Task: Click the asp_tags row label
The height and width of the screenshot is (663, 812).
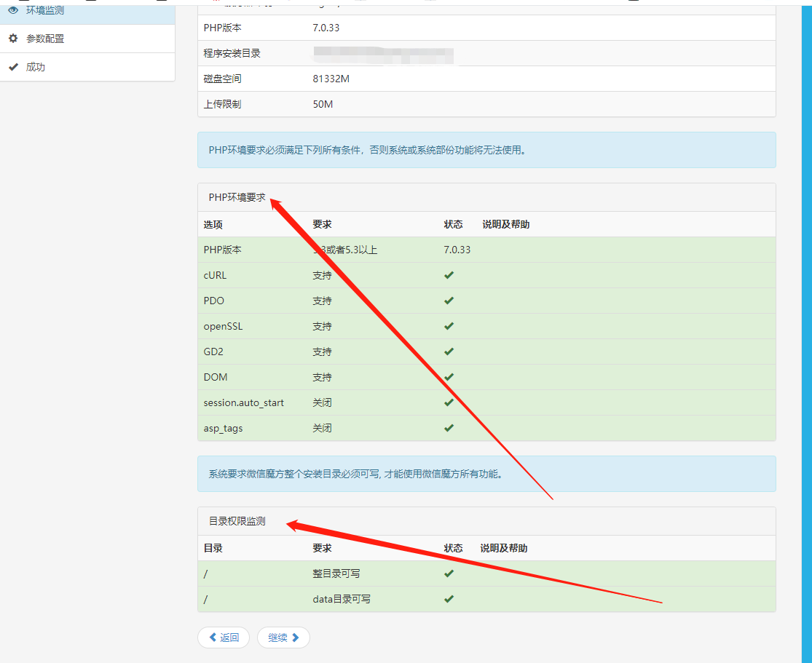Action: [x=223, y=429]
